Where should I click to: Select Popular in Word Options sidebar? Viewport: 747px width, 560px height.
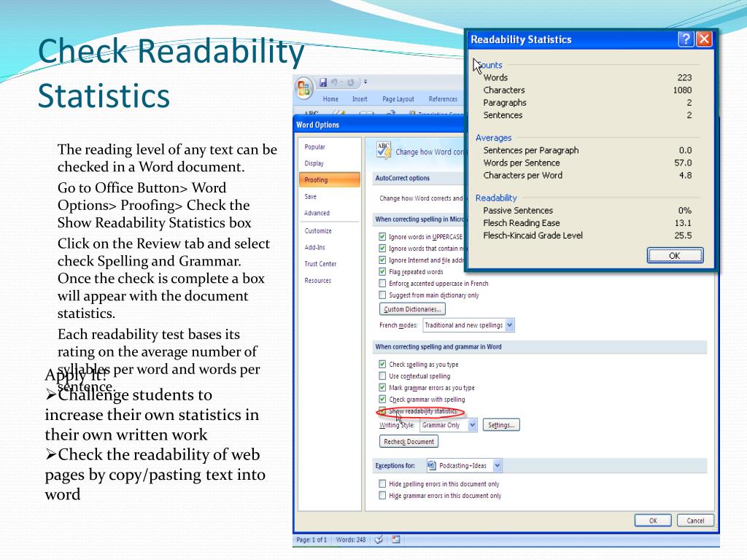point(329,147)
